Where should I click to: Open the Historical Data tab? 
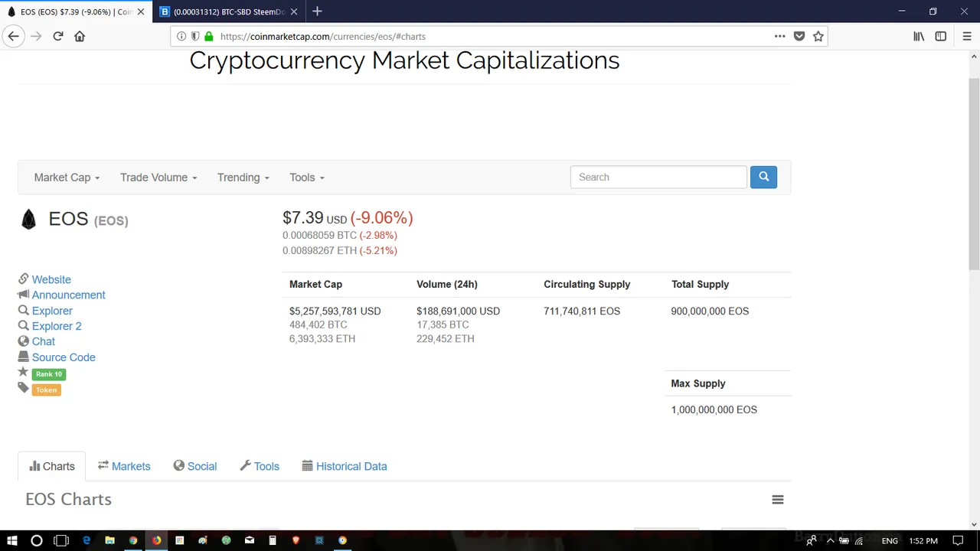pyautogui.click(x=345, y=466)
